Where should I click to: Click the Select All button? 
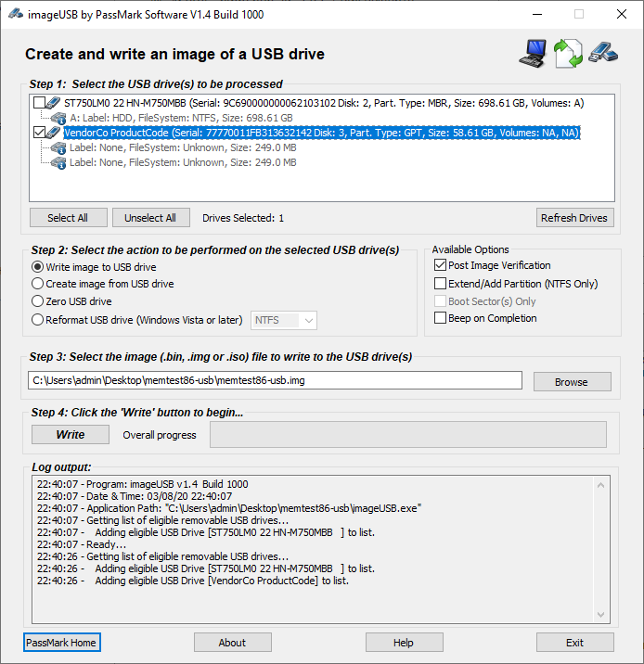tap(69, 218)
